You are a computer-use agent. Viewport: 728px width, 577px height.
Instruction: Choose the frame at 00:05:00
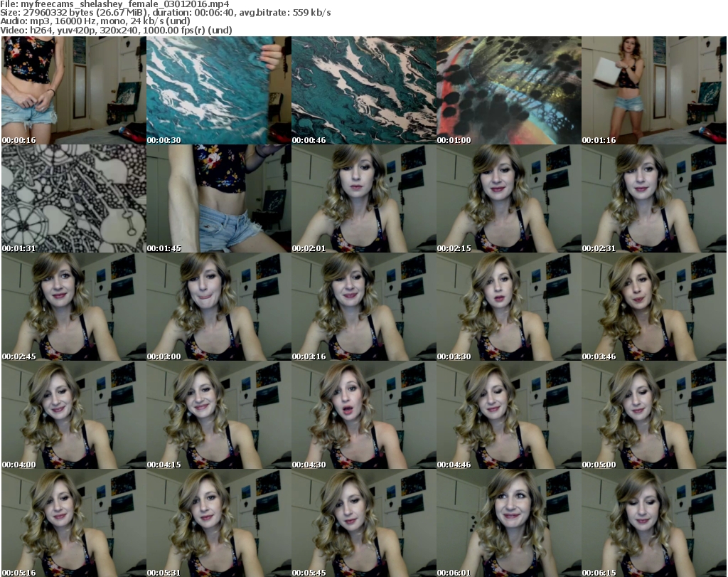pos(654,415)
